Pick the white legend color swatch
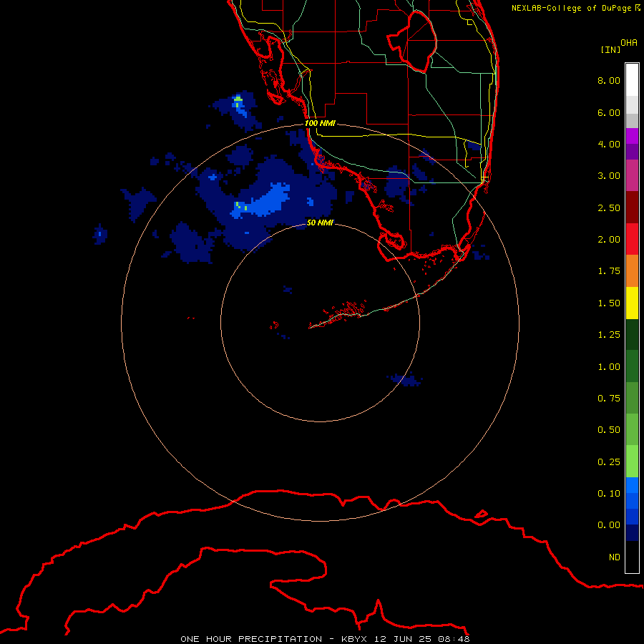 (632, 79)
